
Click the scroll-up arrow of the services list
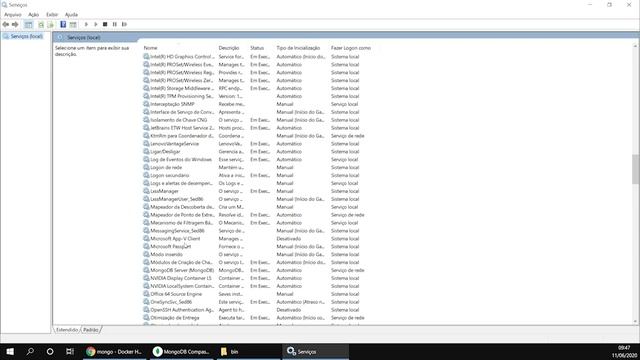[636, 47]
